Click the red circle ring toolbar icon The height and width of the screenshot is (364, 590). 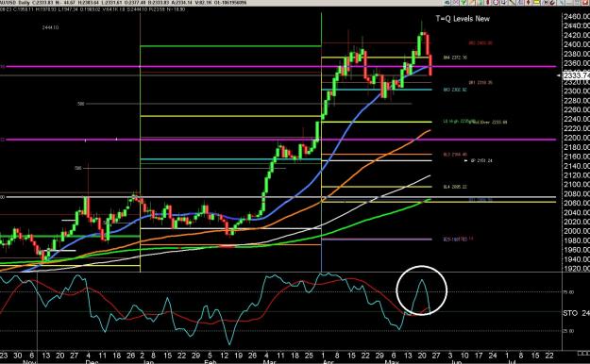tap(496, 2)
